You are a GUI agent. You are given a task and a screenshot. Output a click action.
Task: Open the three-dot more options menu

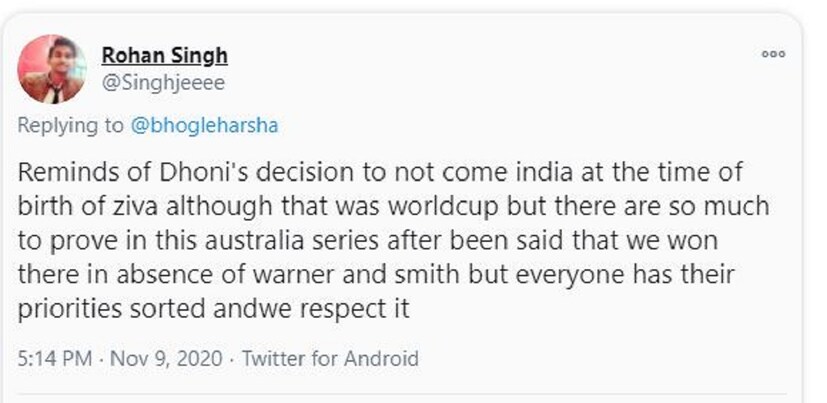(773, 55)
